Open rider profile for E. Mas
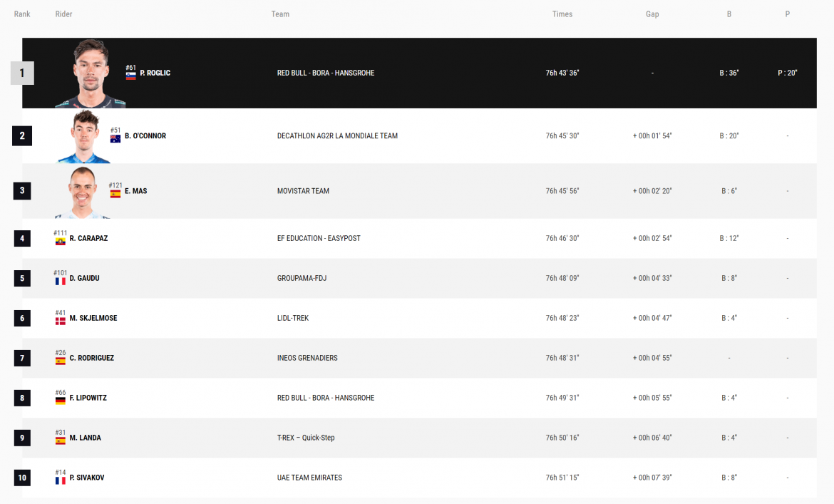This screenshot has width=834, height=504. tap(135, 191)
